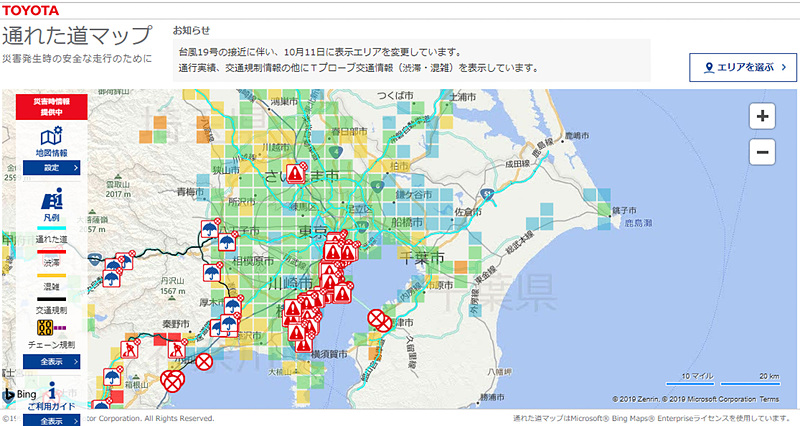Viewport: 800px width, 426px height.
Task: Click the Bing logo
Action: (x=20, y=394)
